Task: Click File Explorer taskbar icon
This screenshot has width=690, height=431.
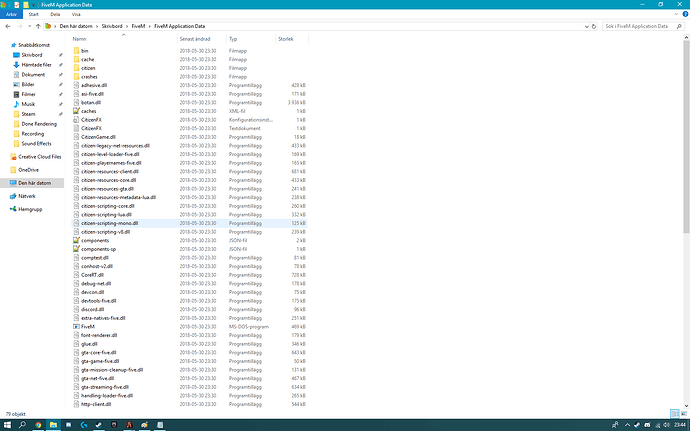Action: pos(53,425)
